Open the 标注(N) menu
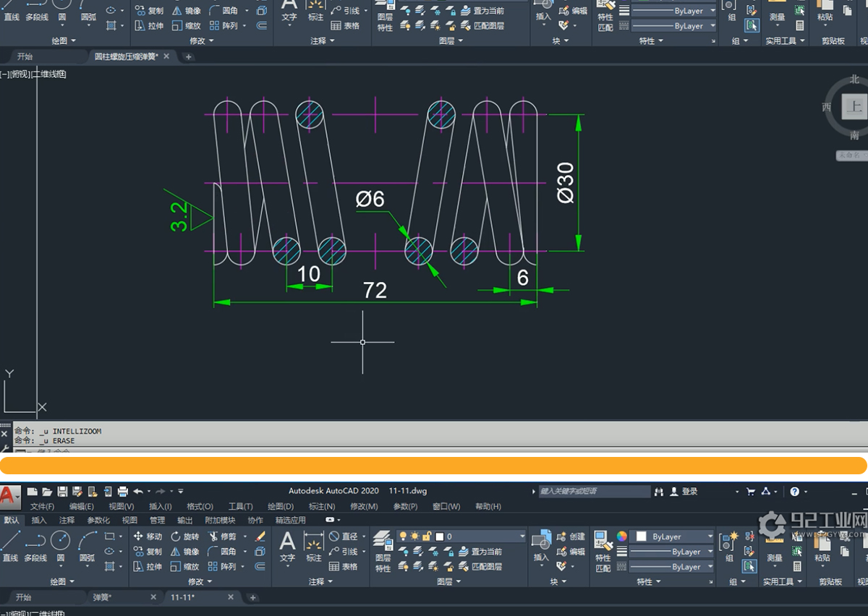The height and width of the screenshot is (616, 868). pyautogui.click(x=321, y=507)
